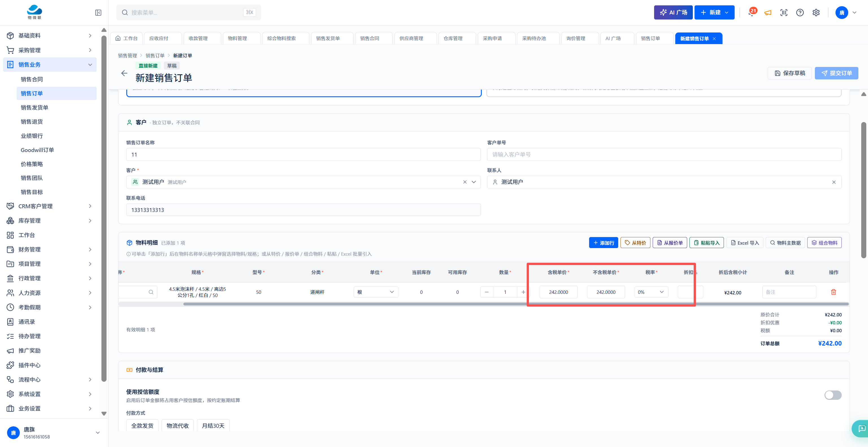Click the 客户单号 input field
The height and width of the screenshot is (447, 868).
(x=664, y=155)
